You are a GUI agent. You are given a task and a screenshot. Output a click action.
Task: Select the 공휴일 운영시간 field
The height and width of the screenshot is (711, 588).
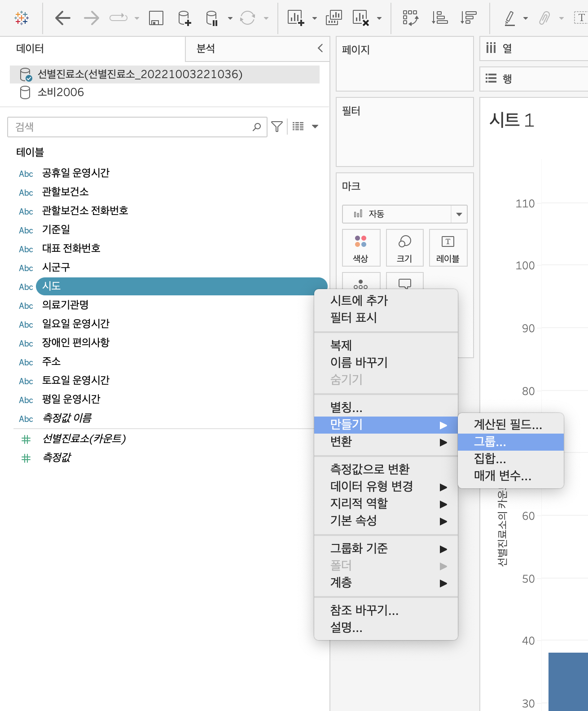click(x=75, y=173)
